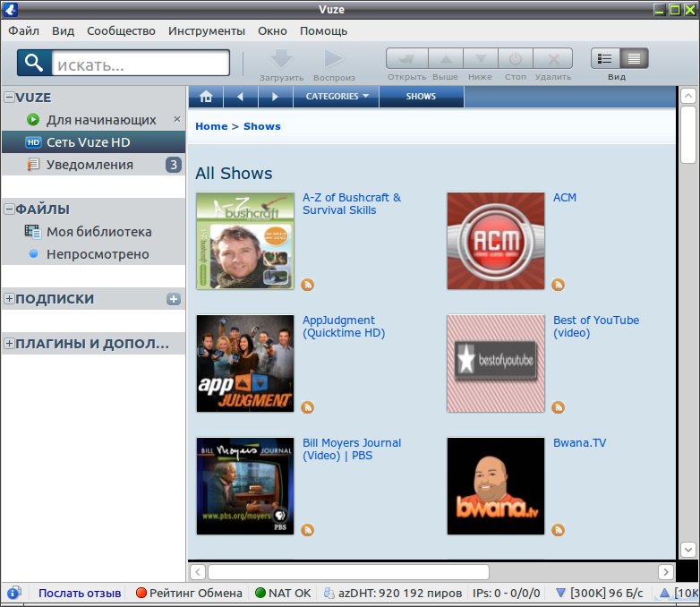Click the Удалить X button
The height and width of the screenshot is (607, 700).
pyautogui.click(x=552, y=58)
